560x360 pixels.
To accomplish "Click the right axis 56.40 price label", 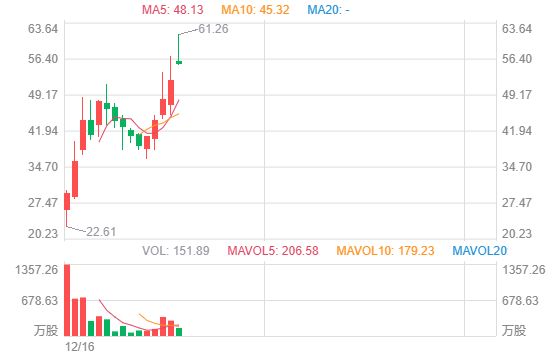I will pyautogui.click(x=517, y=59).
